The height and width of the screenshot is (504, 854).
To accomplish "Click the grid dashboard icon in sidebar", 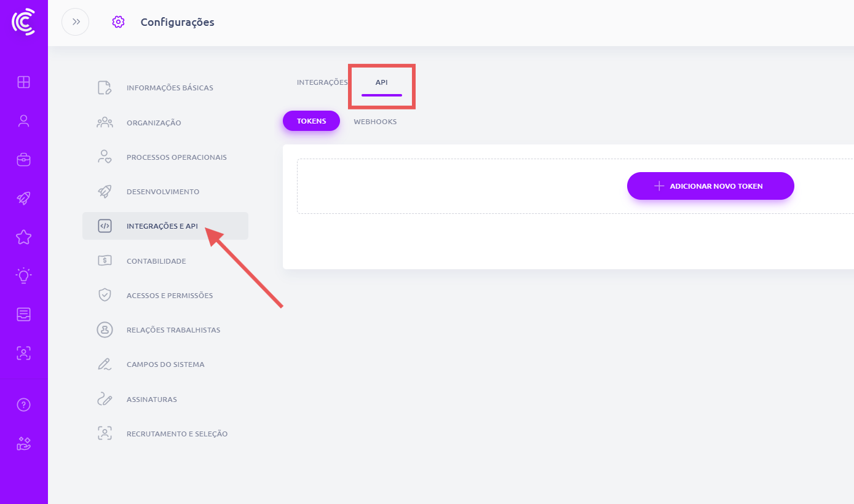I will coord(23,82).
